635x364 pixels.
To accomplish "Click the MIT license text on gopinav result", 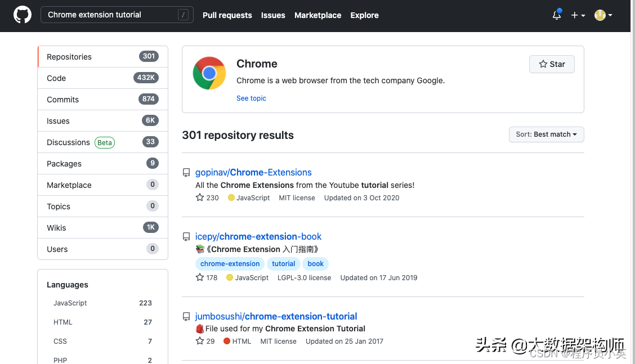I will 297,197.
